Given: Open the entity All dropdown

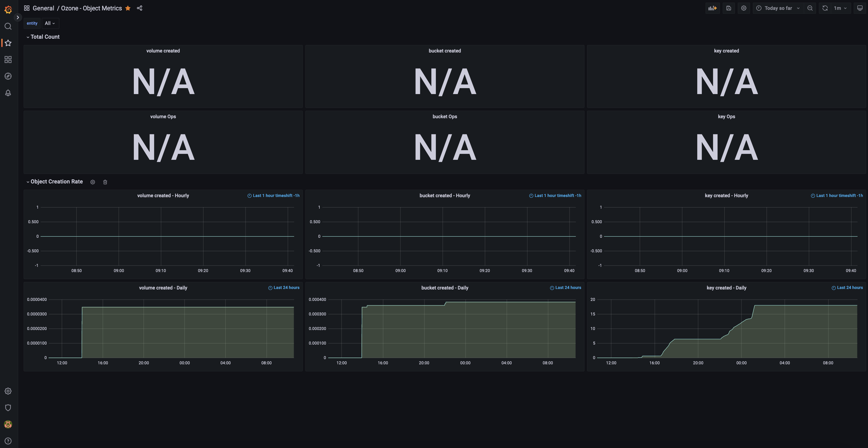Looking at the screenshot, I should tap(50, 23).
